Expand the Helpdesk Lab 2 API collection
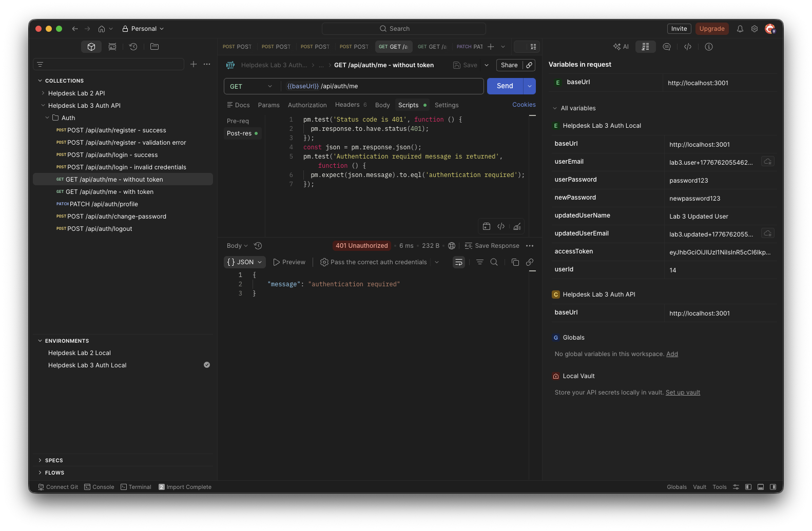Viewport: 812px width, 531px height. click(x=43, y=93)
